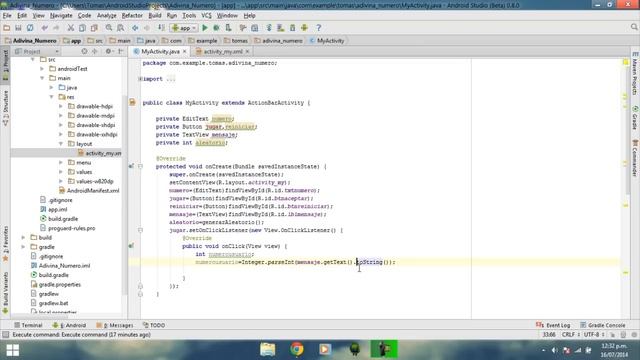The image size is (640, 360).
Task: Open the Event Log
Action: tap(553, 325)
